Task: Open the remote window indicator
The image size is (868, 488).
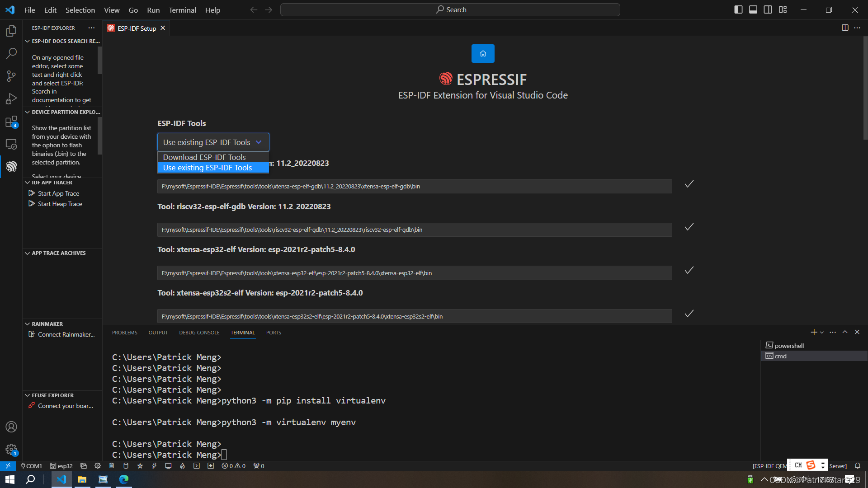Action: (x=8, y=466)
